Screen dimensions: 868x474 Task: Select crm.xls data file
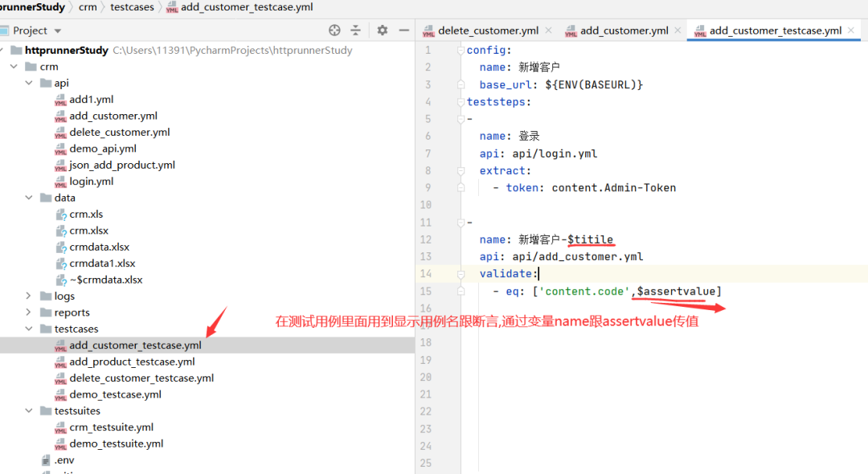point(86,214)
